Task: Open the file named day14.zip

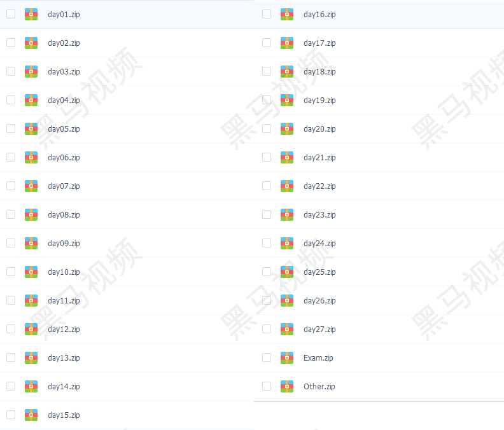Action: pos(64,387)
